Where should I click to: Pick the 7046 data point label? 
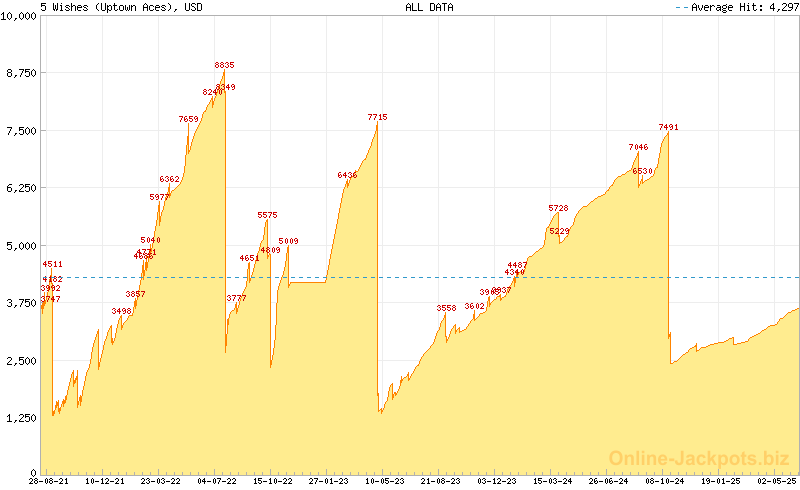tap(638, 147)
